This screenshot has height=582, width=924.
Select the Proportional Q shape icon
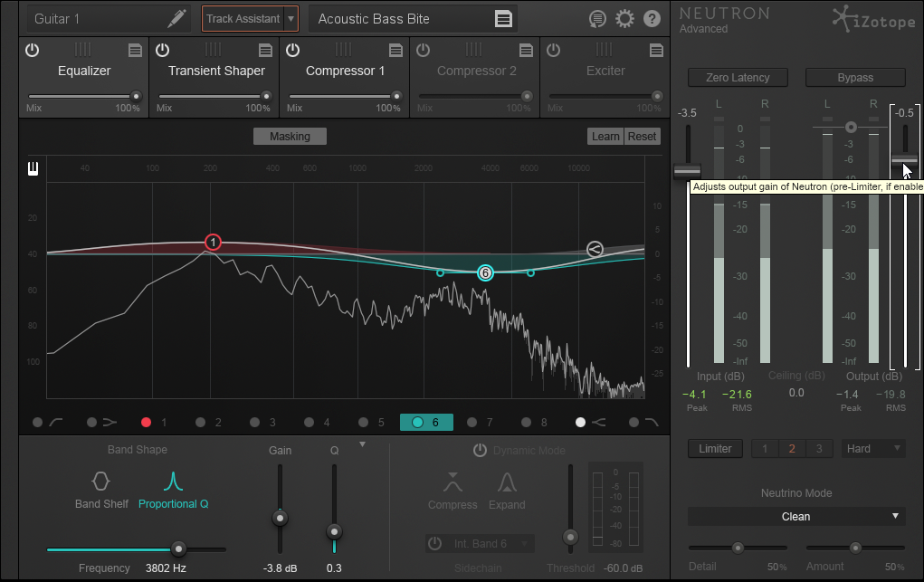coord(173,482)
